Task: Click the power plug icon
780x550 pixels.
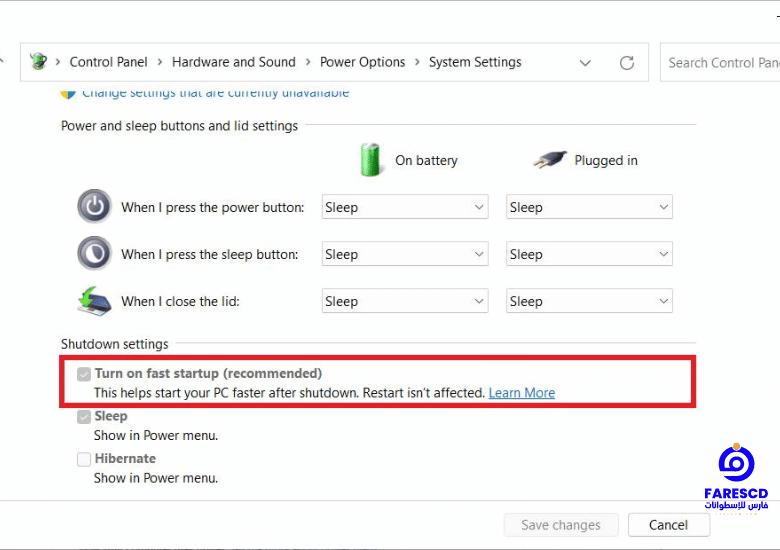Action: [550, 160]
